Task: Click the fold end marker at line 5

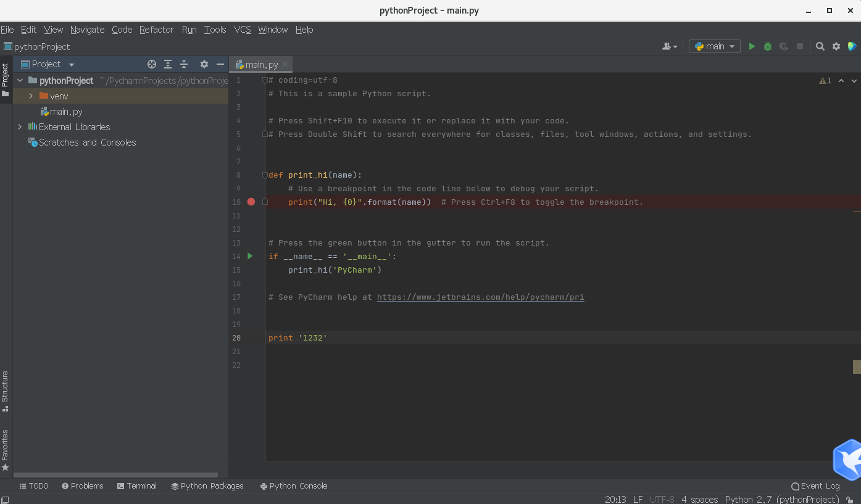Action: pyautogui.click(x=265, y=134)
